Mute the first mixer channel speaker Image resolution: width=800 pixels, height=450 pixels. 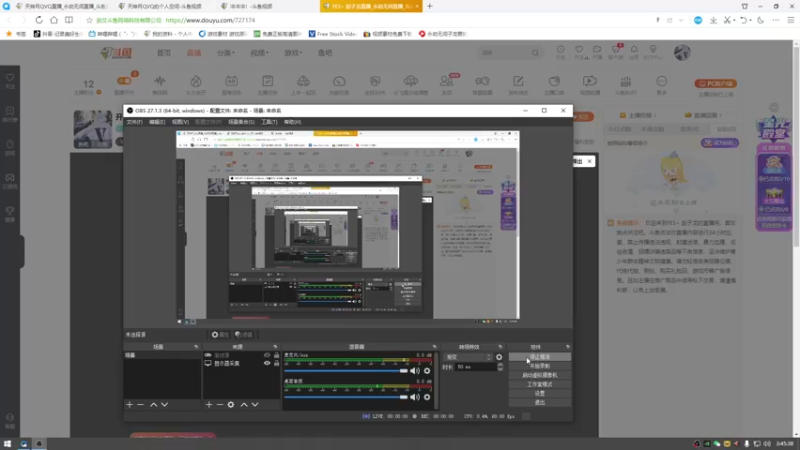[415, 371]
